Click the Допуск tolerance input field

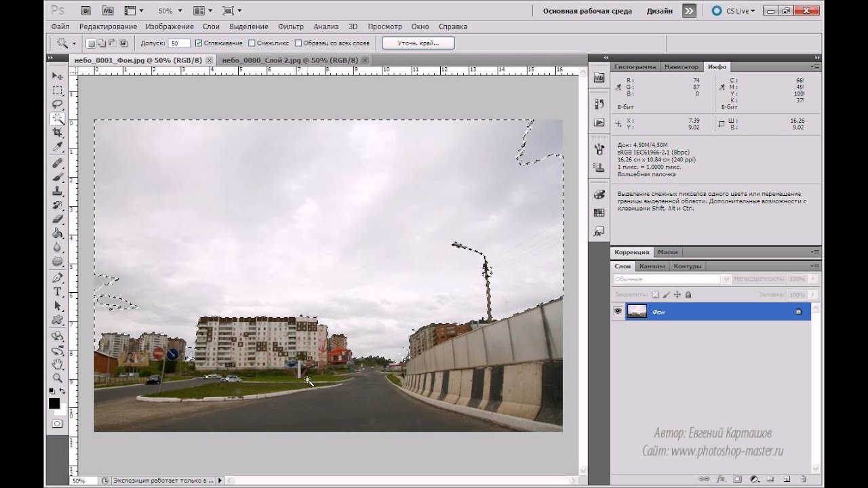pyautogui.click(x=179, y=43)
